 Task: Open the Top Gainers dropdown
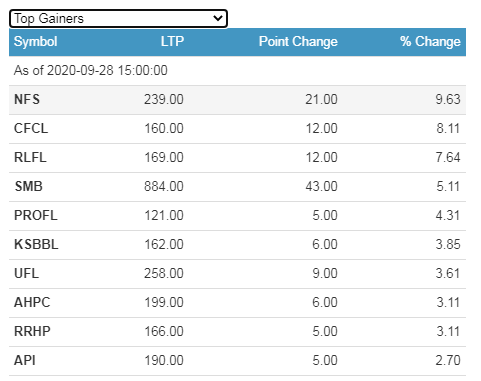pyautogui.click(x=118, y=19)
